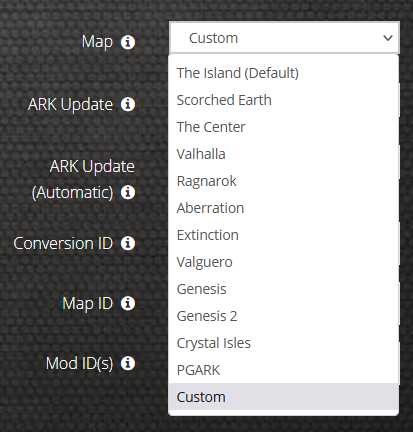This screenshot has width=413, height=432.
Task: Pick PGARK from the map dropdown
Action: (284, 370)
